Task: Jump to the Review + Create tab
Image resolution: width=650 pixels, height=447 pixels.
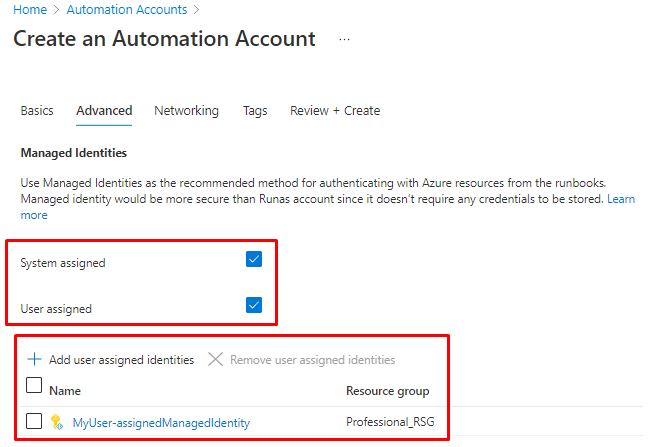Action: click(x=335, y=111)
